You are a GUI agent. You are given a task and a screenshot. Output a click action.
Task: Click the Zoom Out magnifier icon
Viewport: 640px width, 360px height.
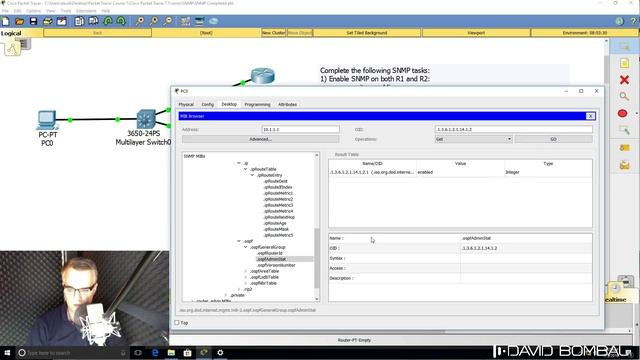(168, 21)
